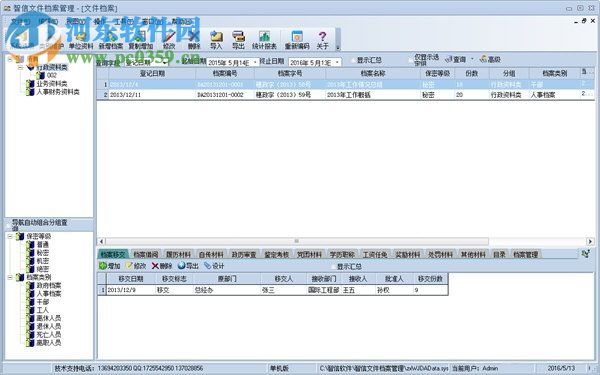
Task: Toggle the 显示汇总 checkbox in the lower panel
Action: click(x=333, y=266)
